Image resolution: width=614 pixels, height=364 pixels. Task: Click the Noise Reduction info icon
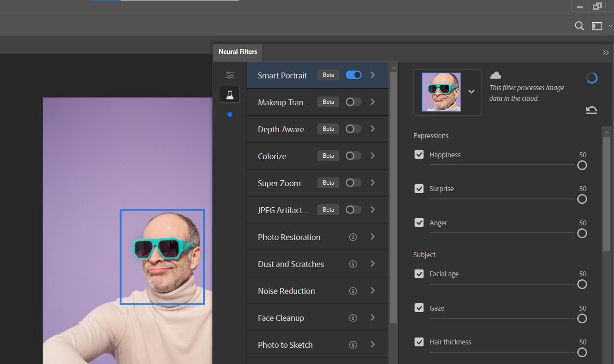(353, 291)
